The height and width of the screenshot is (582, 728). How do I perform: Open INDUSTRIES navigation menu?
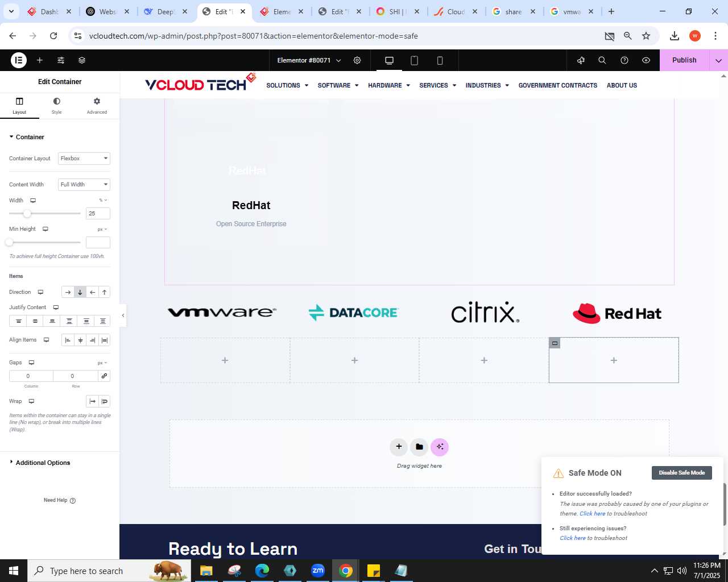487,85
